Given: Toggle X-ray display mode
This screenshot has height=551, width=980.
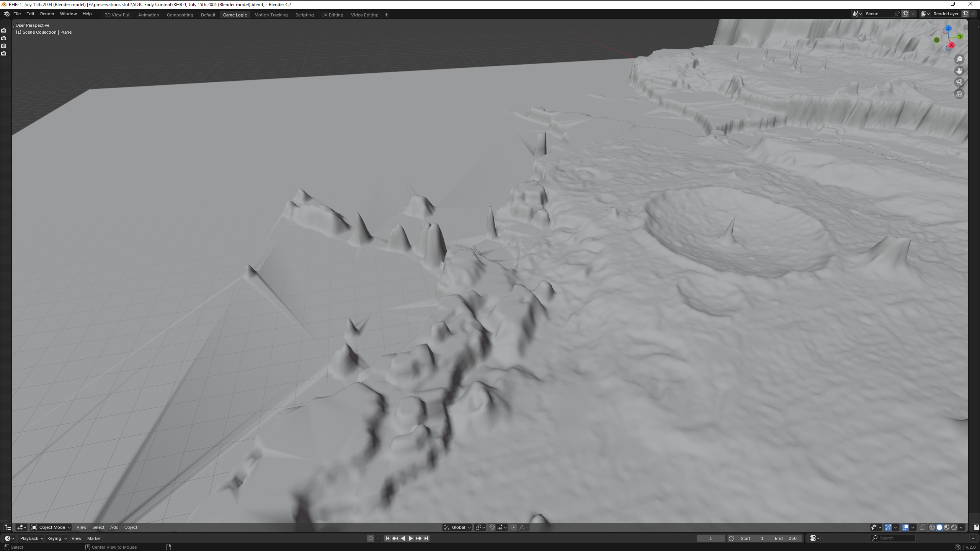Looking at the screenshot, I should click(x=922, y=527).
